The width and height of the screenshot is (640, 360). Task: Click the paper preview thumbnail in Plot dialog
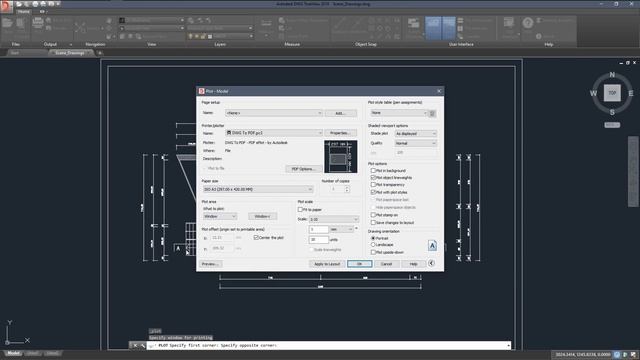tap(340, 157)
